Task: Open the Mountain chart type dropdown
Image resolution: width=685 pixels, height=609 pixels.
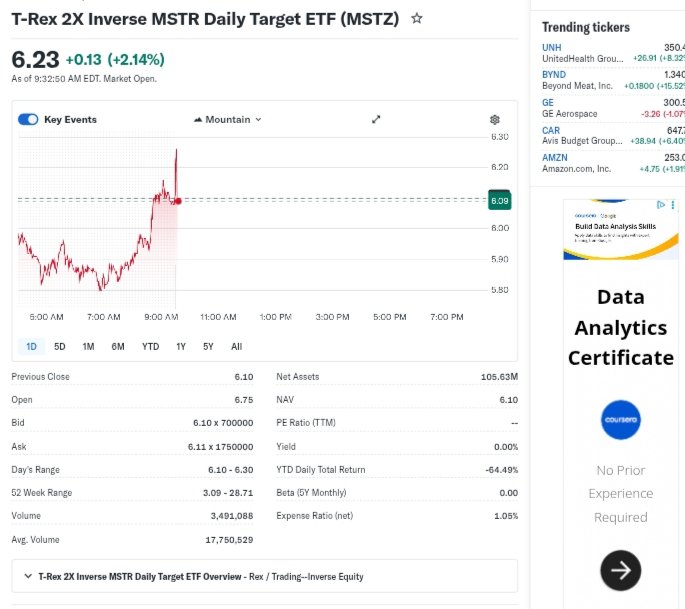Action: coord(227,119)
